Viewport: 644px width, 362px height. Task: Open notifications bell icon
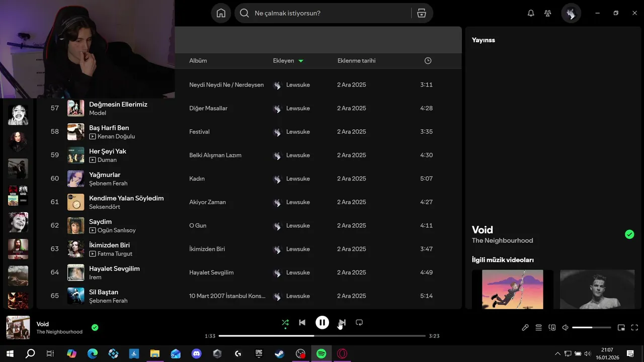[x=531, y=13]
